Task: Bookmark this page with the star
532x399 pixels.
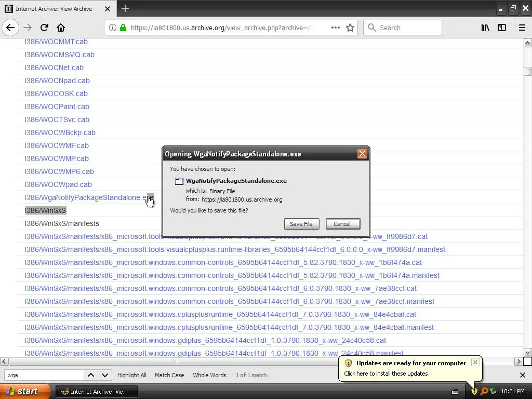Action: [x=350, y=28]
